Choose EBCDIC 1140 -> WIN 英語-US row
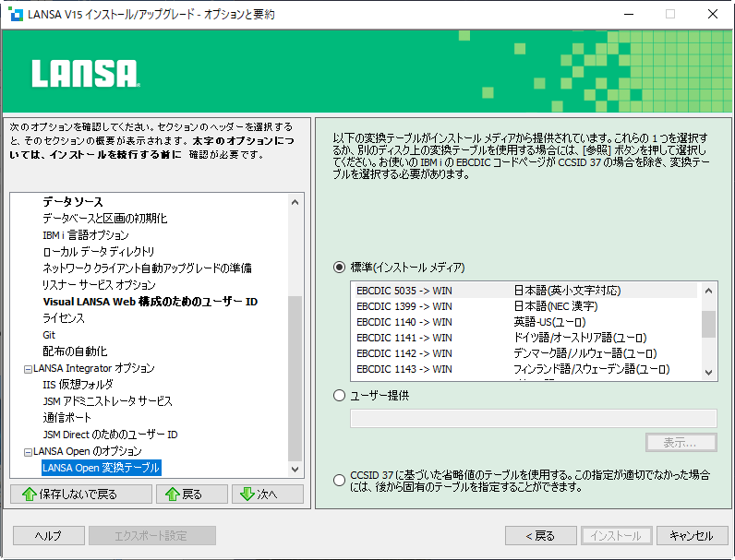This screenshot has height=560, width=735. pos(526,322)
